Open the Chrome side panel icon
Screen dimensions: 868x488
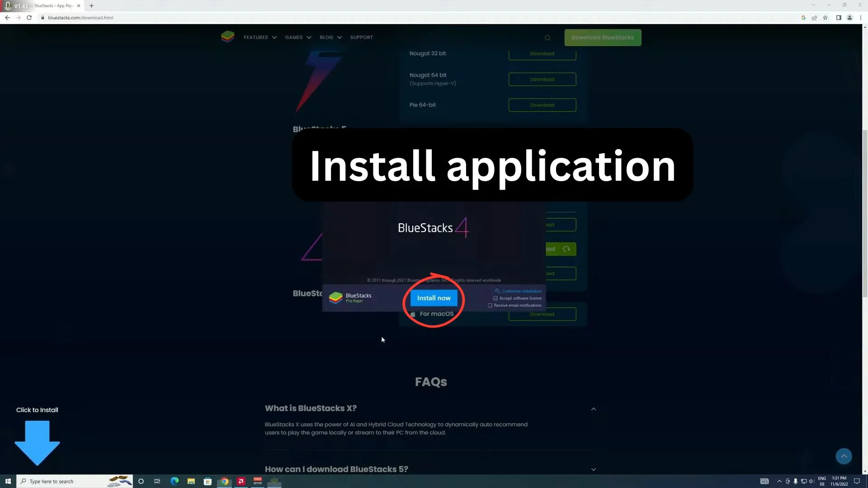coord(839,18)
